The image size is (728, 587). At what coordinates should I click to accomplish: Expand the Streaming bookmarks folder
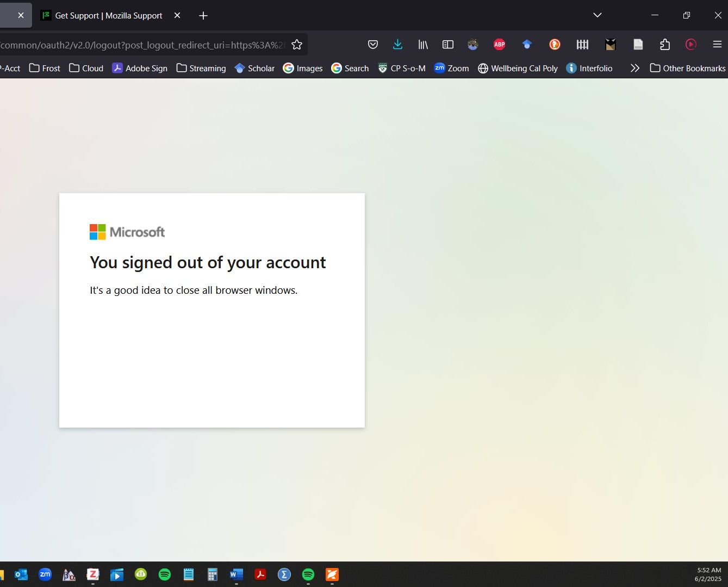[x=201, y=68]
